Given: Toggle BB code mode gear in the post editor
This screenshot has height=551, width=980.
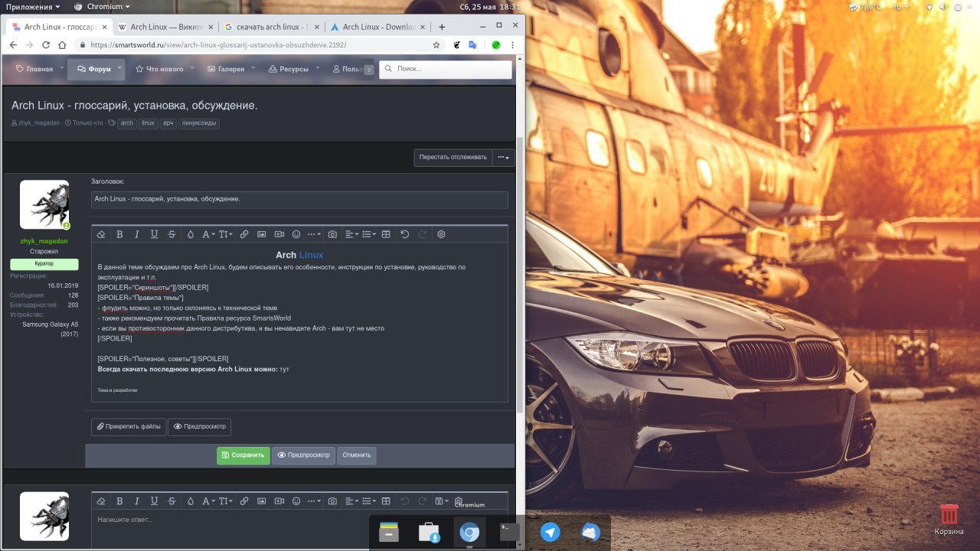Looking at the screenshot, I should tap(441, 234).
